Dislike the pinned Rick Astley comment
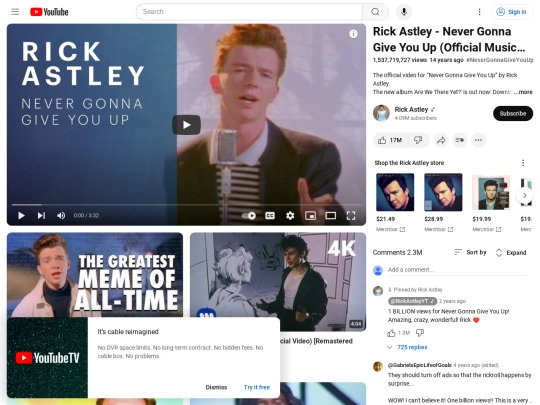Viewport: 540px width, 405px height. tap(420, 333)
